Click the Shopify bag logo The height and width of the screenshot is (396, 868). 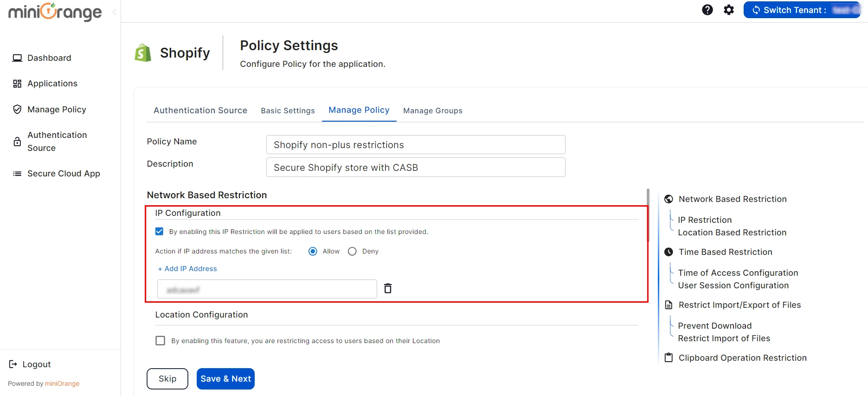click(143, 53)
